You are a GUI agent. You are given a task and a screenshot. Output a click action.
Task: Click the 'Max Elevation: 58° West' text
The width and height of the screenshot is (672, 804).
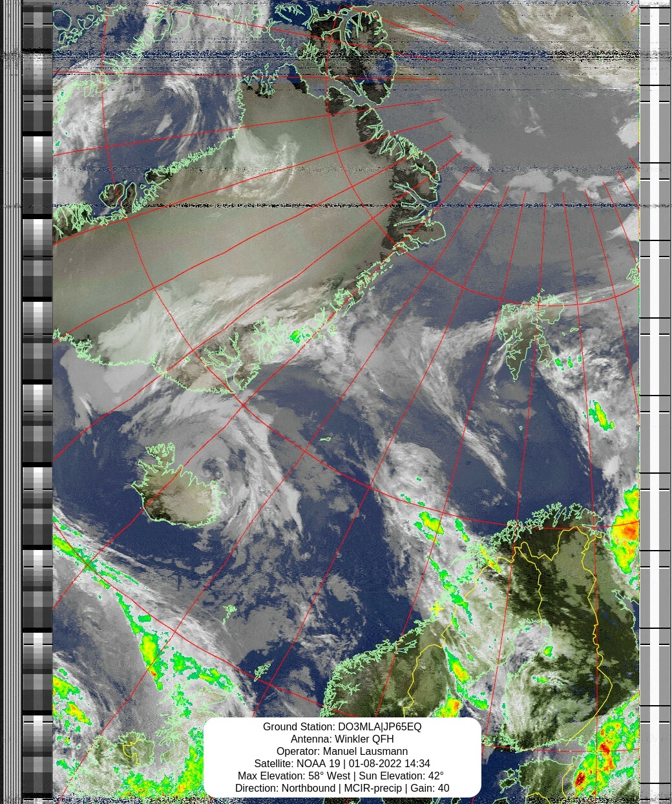[294, 776]
